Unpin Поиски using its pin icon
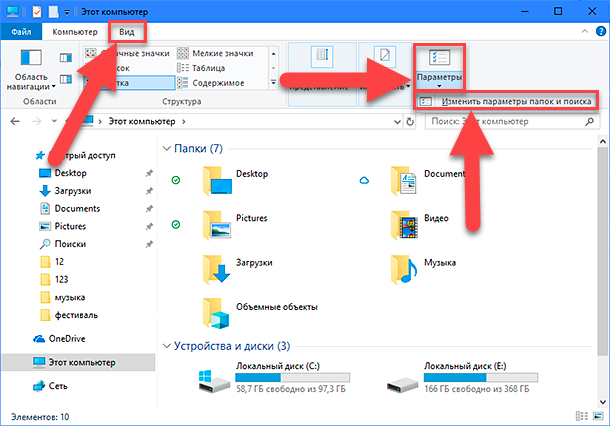The image size is (610, 426). coord(149,244)
